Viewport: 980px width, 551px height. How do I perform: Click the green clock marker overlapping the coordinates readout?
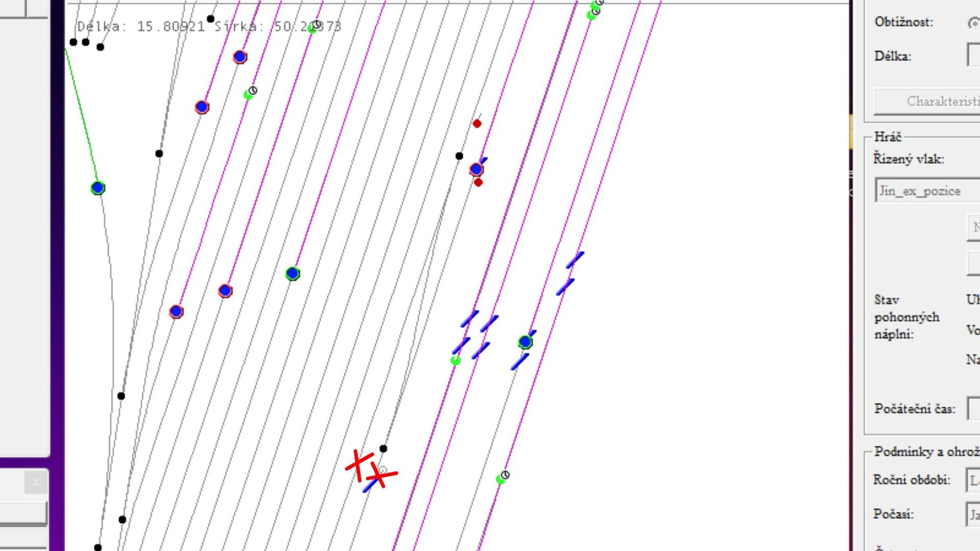(314, 26)
